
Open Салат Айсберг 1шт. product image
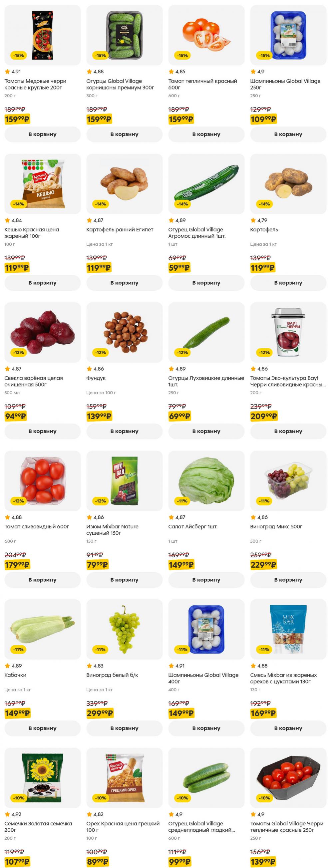point(206,481)
